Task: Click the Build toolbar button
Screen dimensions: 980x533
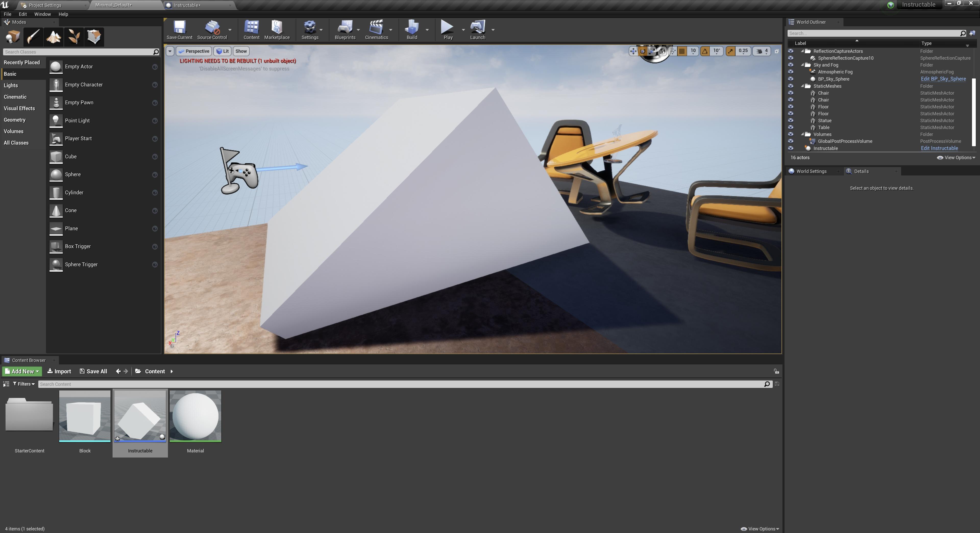Action: [x=412, y=30]
